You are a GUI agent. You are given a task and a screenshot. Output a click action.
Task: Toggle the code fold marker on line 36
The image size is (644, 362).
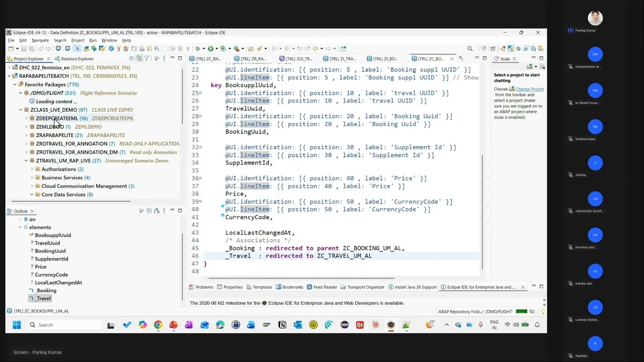[201, 178]
